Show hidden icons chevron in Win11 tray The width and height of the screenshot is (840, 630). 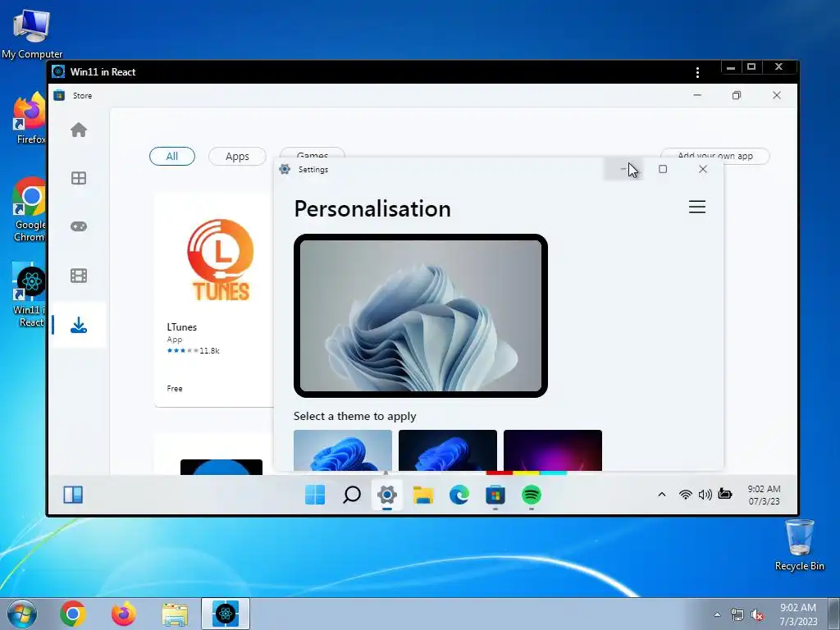coord(662,495)
